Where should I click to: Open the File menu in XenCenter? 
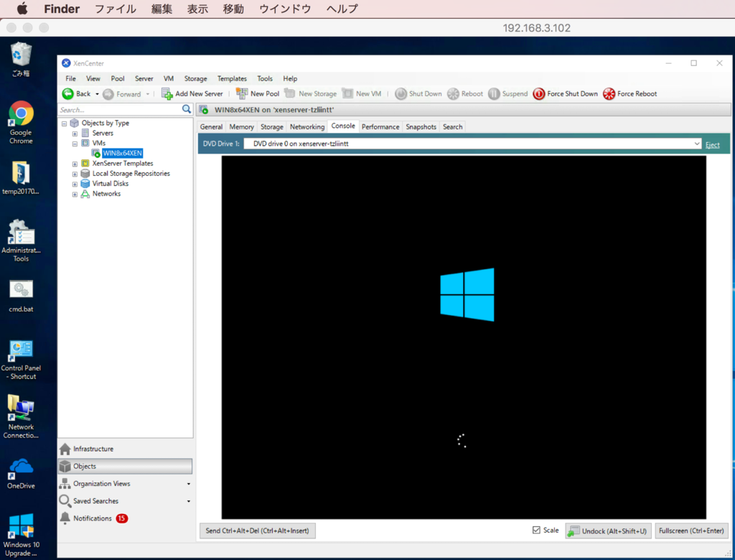[71, 78]
